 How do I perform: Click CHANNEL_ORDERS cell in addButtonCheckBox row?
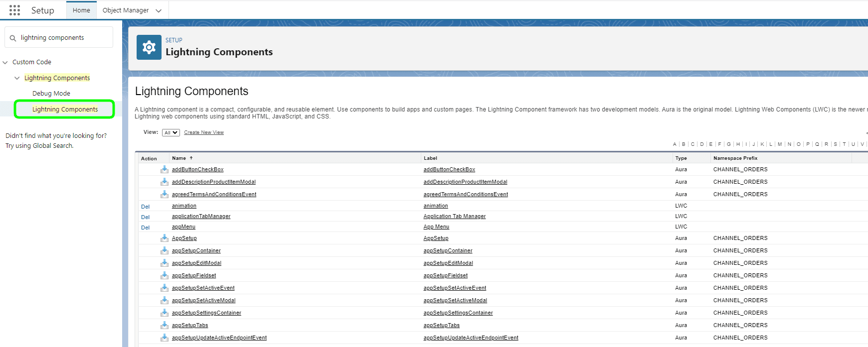(740, 169)
